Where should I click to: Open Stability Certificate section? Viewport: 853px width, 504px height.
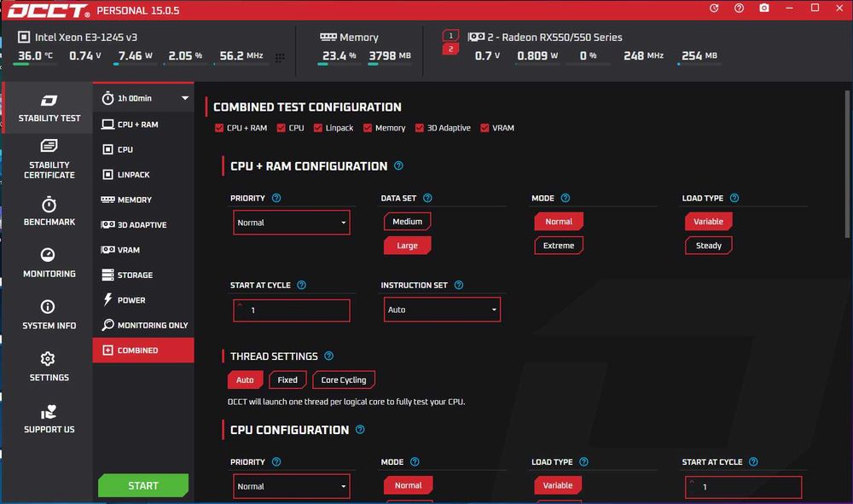pyautogui.click(x=49, y=159)
